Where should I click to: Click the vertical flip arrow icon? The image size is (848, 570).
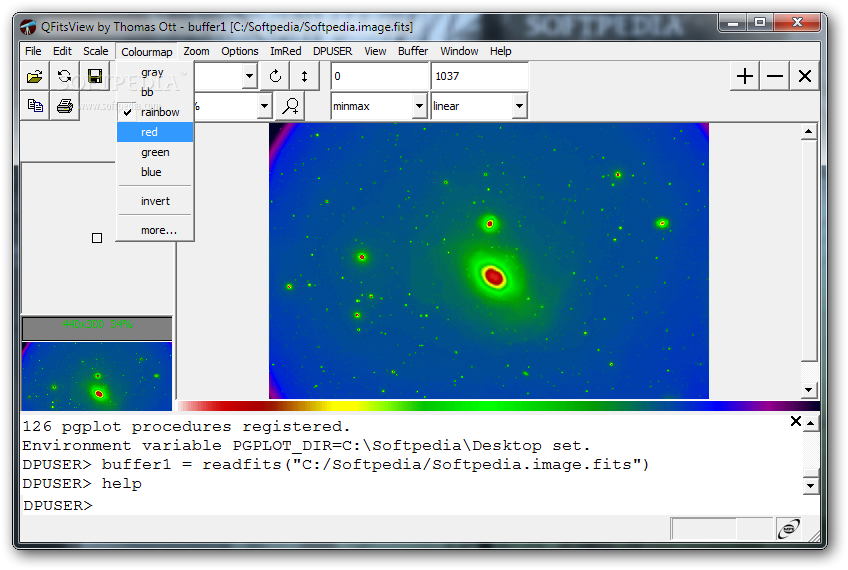pyautogui.click(x=304, y=76)
